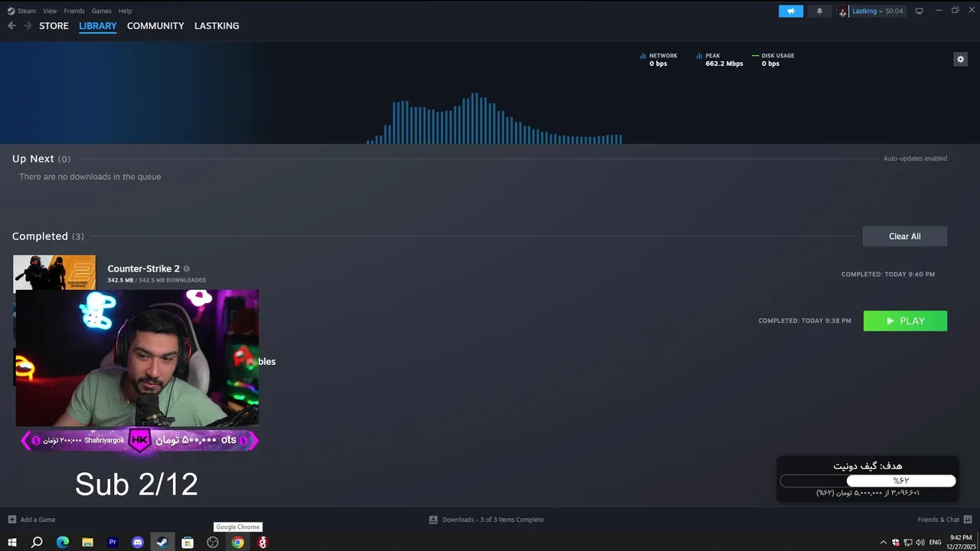
Task: Open the Steam announcements megaphone button
Action: (x=791, y=11)
